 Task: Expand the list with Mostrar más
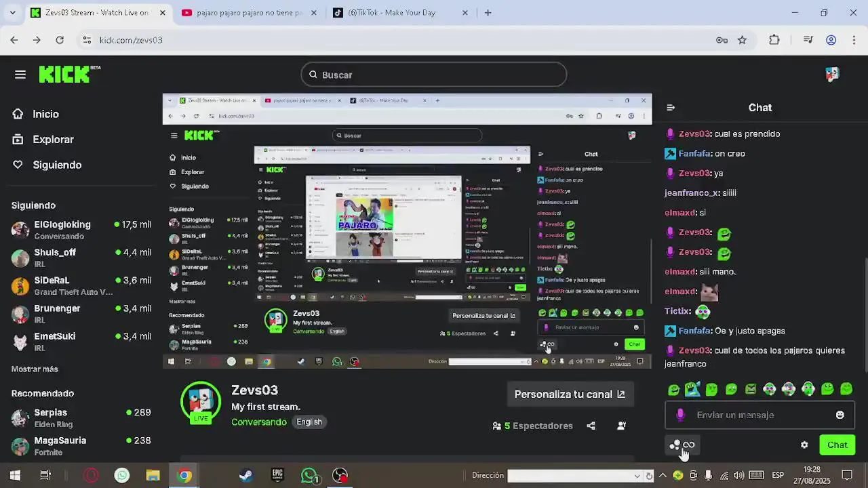click(35, 369)
